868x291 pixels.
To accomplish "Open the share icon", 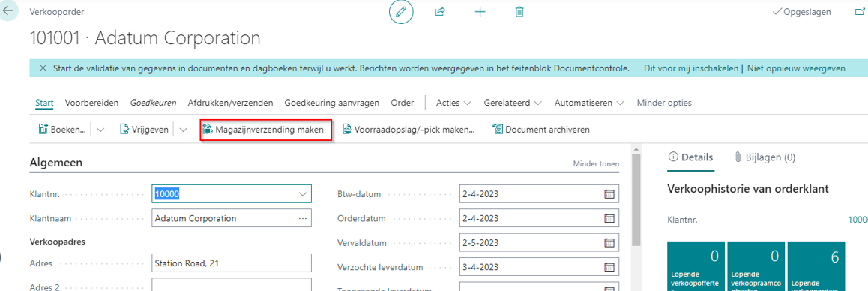I will 441,12.
